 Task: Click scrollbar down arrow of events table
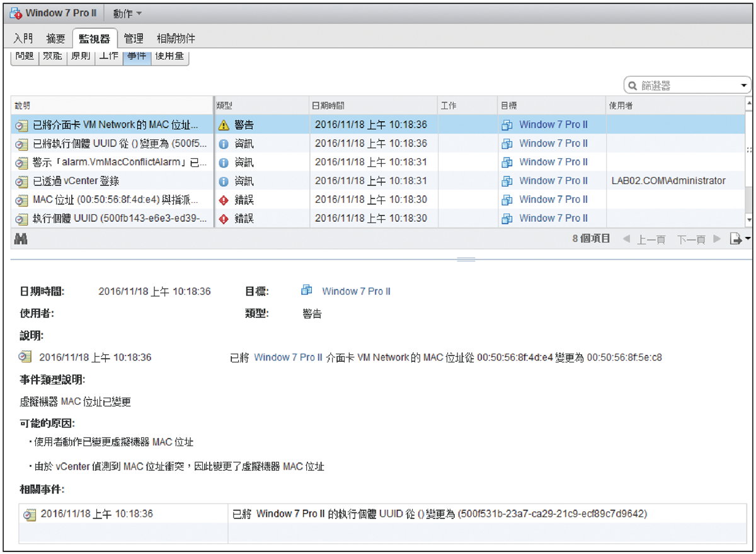748,220
